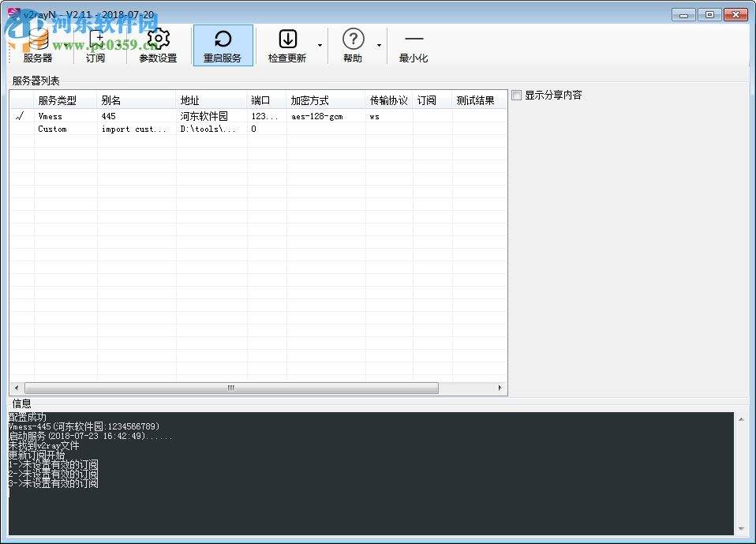
Task: Open the 服务器 servers toolbar button
Action: click(x=38, y=47)
